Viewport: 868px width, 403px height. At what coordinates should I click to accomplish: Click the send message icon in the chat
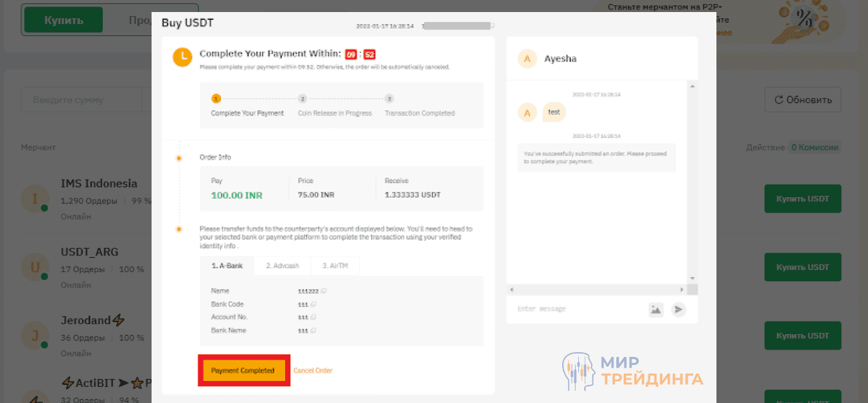coord(678,309)
